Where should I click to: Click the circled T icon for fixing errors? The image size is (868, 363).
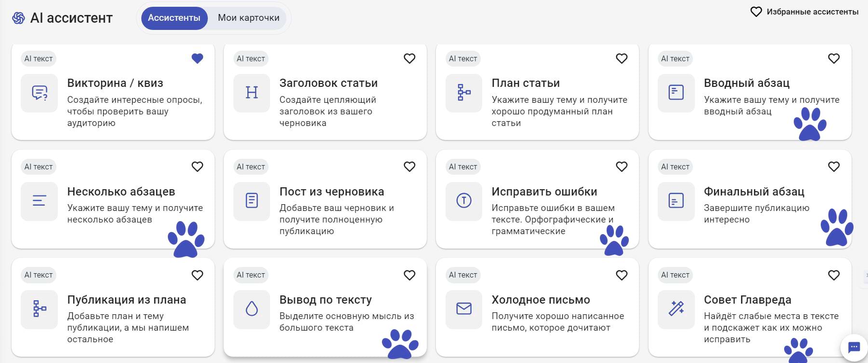464,201
